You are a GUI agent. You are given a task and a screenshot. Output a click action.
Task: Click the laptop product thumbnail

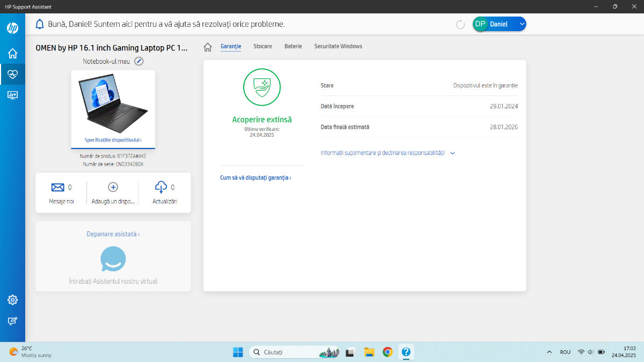(113, 103)
